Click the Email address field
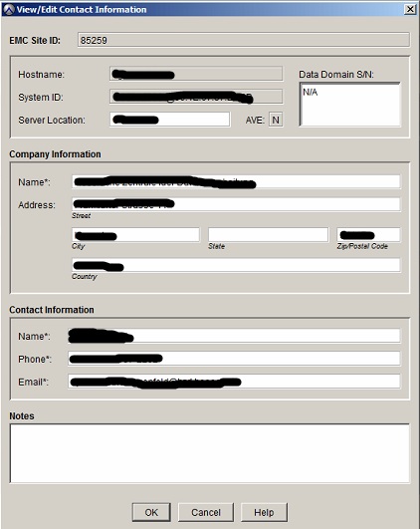 (x=234, y=382)
